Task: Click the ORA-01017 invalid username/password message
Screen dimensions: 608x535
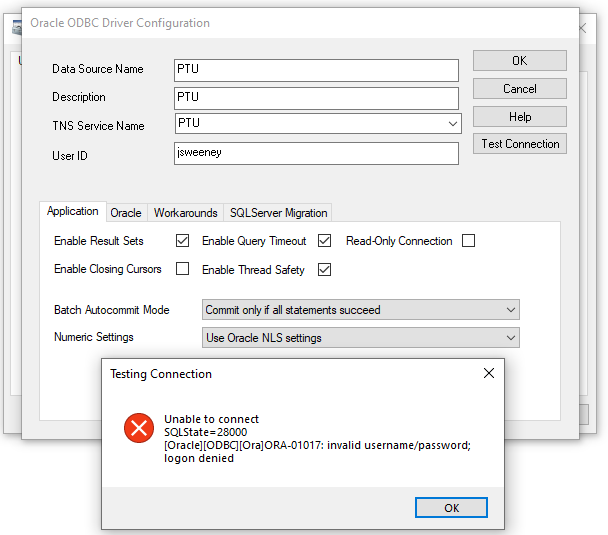Action: coord(317,452)
